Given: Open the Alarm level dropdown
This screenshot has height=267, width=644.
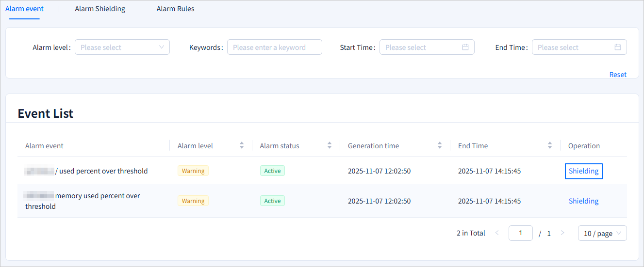Looking at the screenshot, I should click(122, 47).
